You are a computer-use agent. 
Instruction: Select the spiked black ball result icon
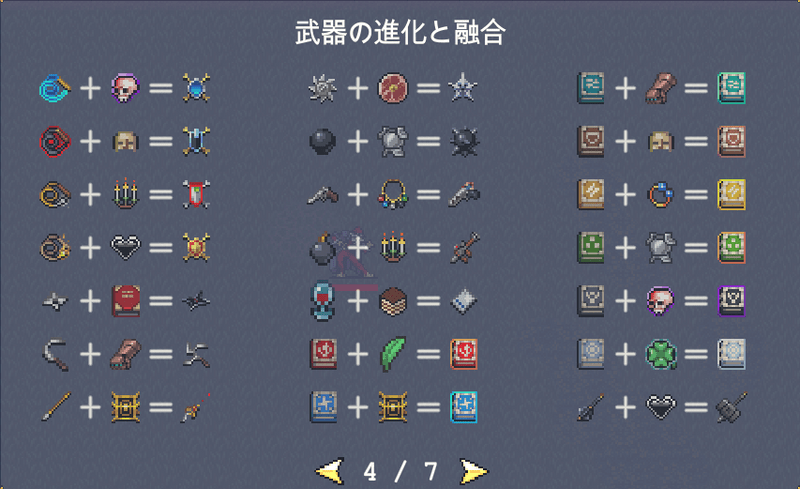[464, 141]
